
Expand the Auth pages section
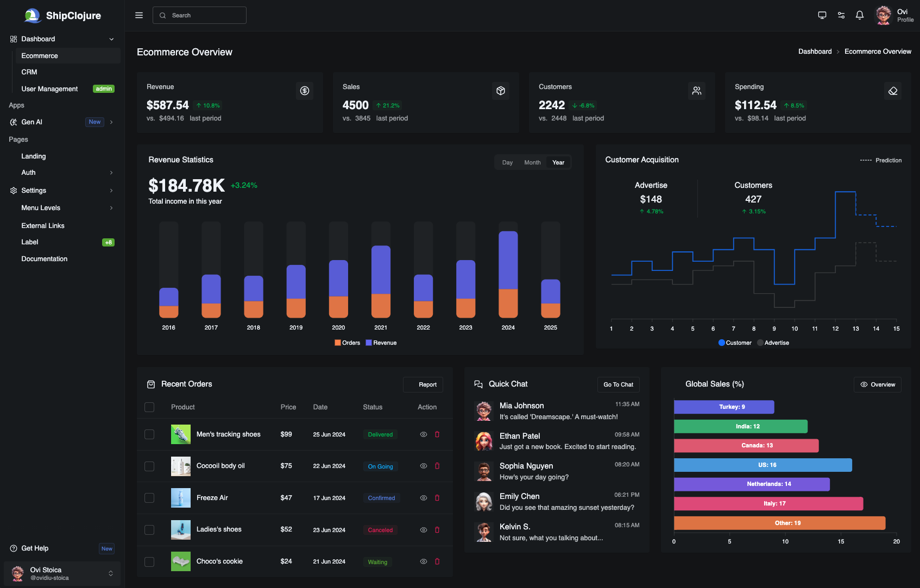111,173
